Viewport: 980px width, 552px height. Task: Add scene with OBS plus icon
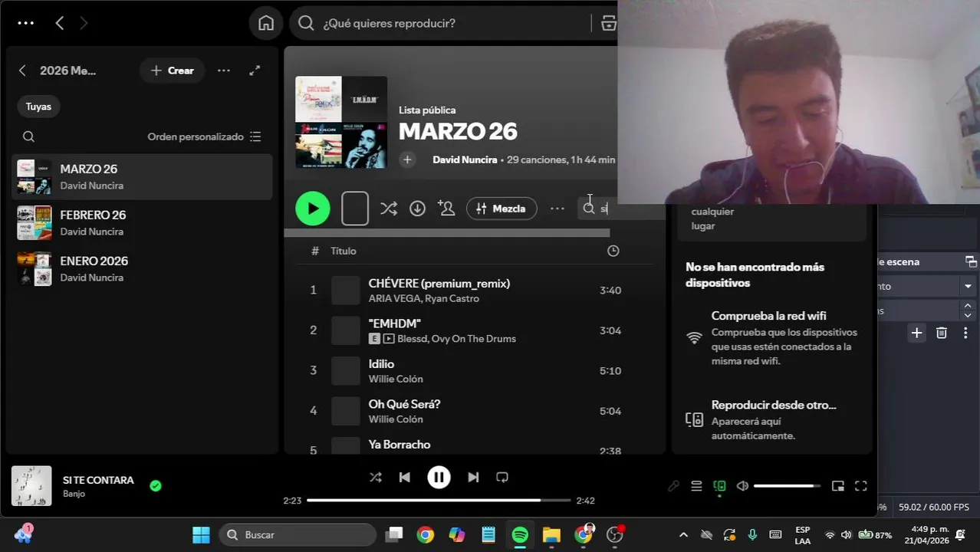916,333
